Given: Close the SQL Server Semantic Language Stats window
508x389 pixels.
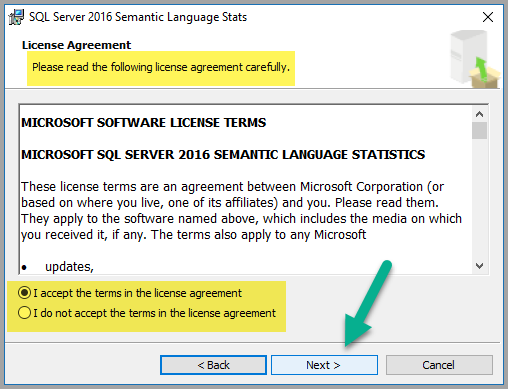Looking at the screenshot, I should coord(488,17).
